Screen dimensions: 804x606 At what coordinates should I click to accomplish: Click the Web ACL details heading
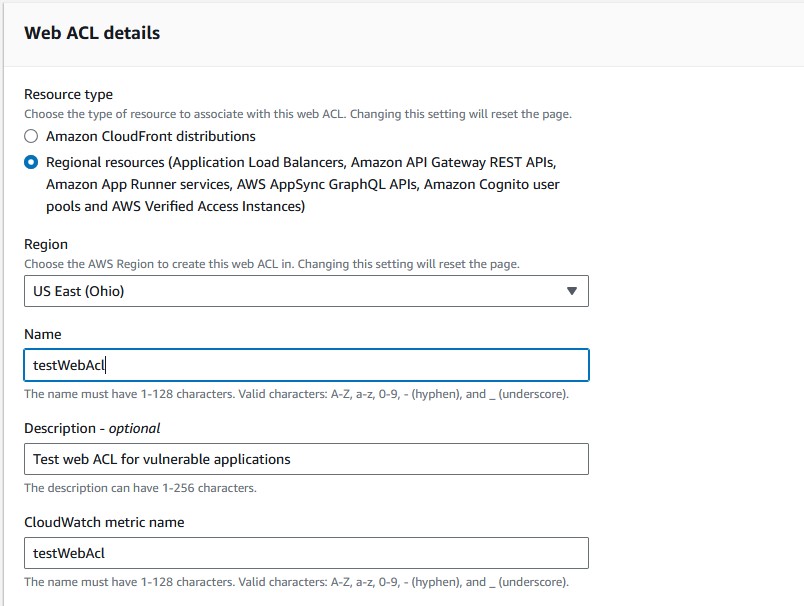coord(92,33)
